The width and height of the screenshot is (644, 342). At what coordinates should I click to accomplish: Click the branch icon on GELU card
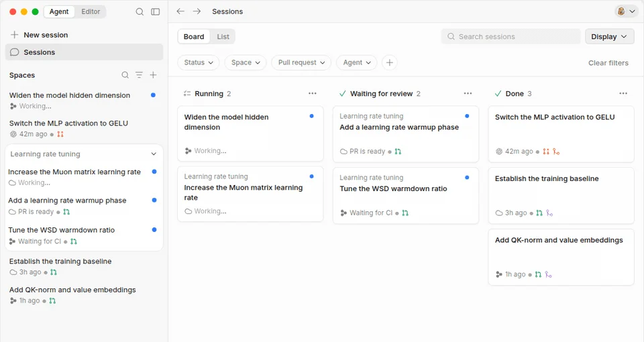(556, 151)
